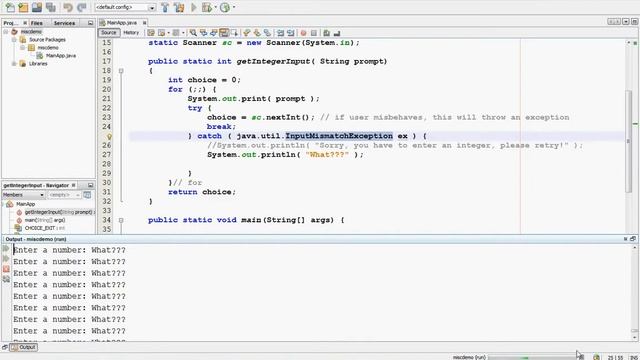Screen dimensions: 640x360
Task: Open the Profile Project dropdown arrow
Action: click(233, 7)
